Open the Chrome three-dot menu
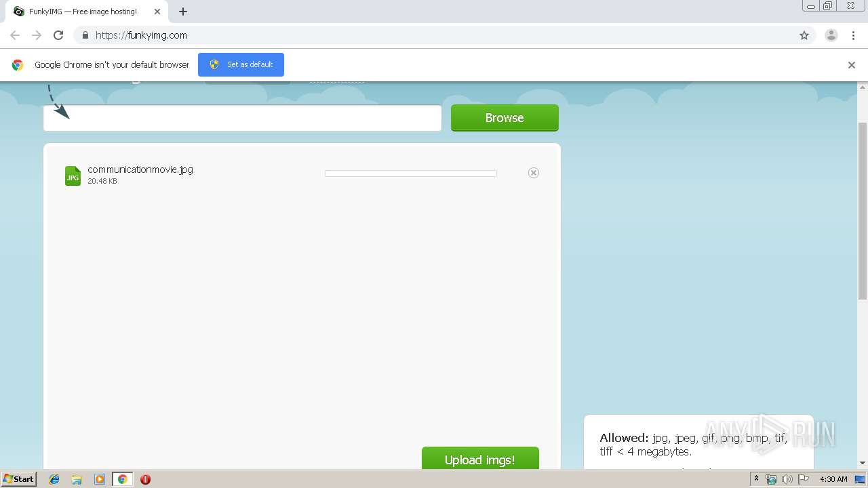Viewport: 868px width, 488px height. pyautogui.click(x=854, y=35)
